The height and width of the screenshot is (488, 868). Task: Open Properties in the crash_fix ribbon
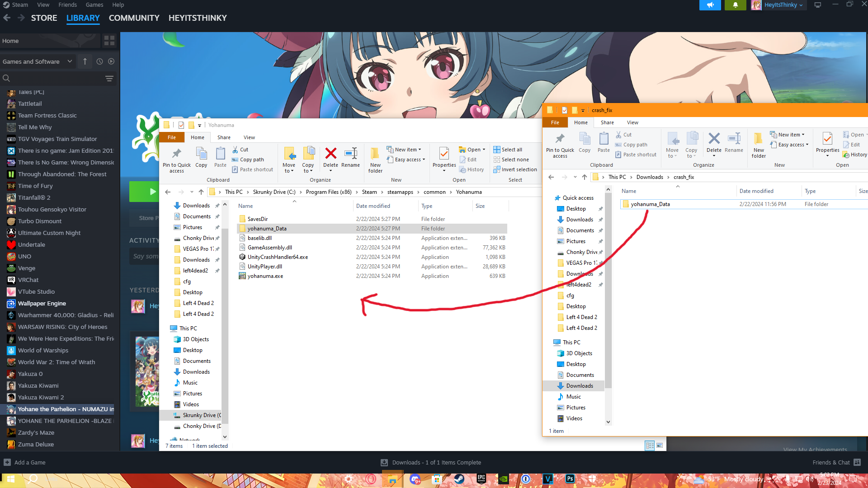click(x=827, y=139)
